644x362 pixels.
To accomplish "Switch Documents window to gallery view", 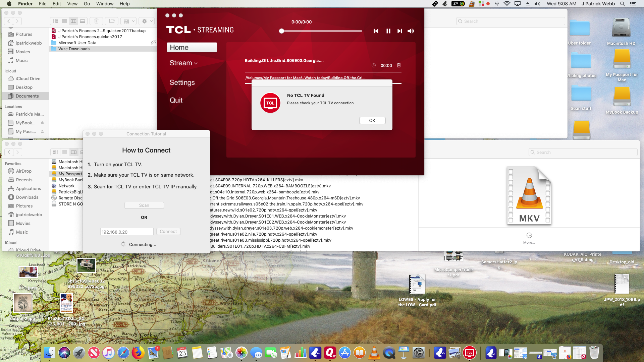I will pyautogui.click(x=83, y=21).
